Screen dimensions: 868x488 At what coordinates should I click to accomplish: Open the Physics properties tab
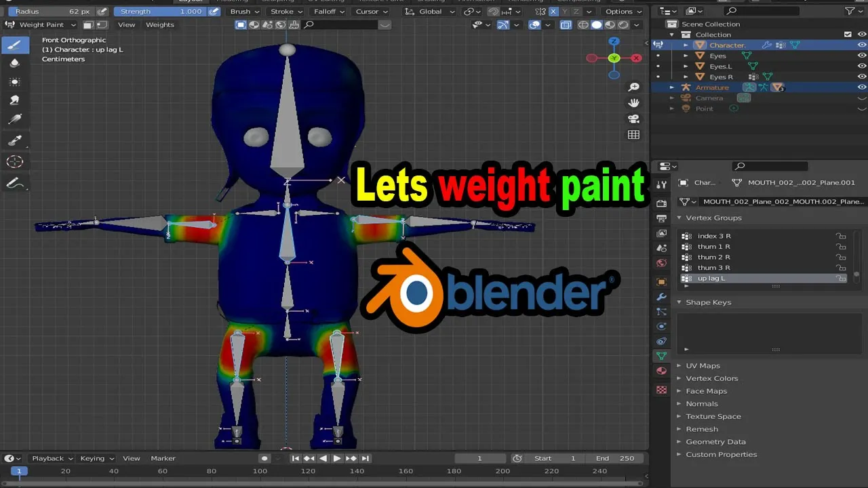(x=662, y=326)
